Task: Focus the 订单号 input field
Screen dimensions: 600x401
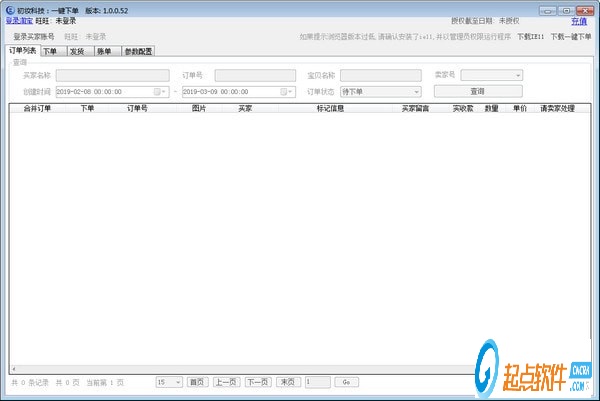Action: tap(255, 75)
